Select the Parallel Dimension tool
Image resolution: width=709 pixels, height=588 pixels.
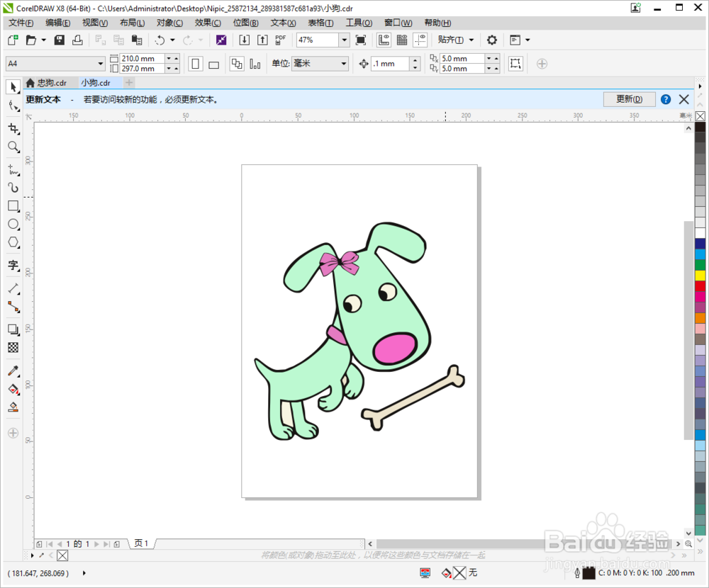click(x=13, y=288)
